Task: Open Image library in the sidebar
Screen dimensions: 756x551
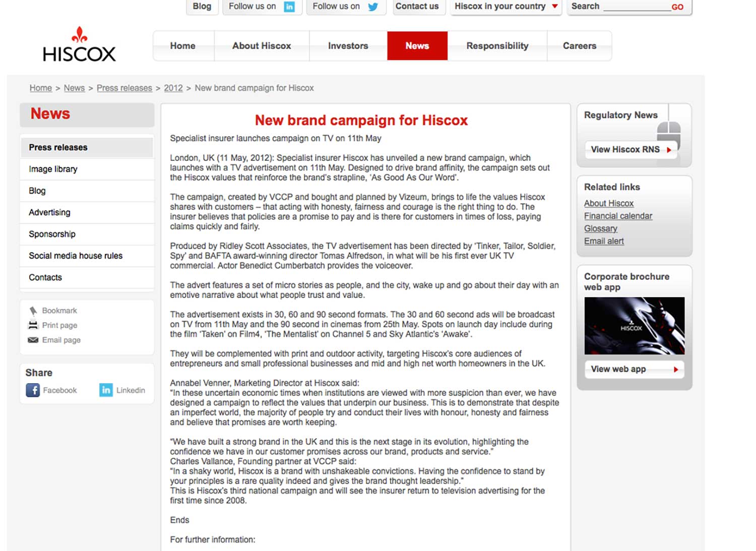Action: tap(53, 169)
